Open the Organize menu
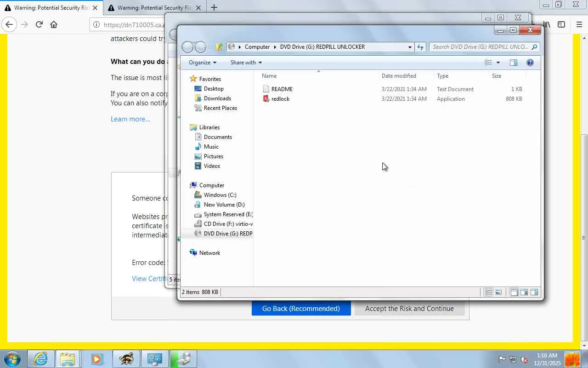This screenshot has width=588, height=368. pos(202,63)
